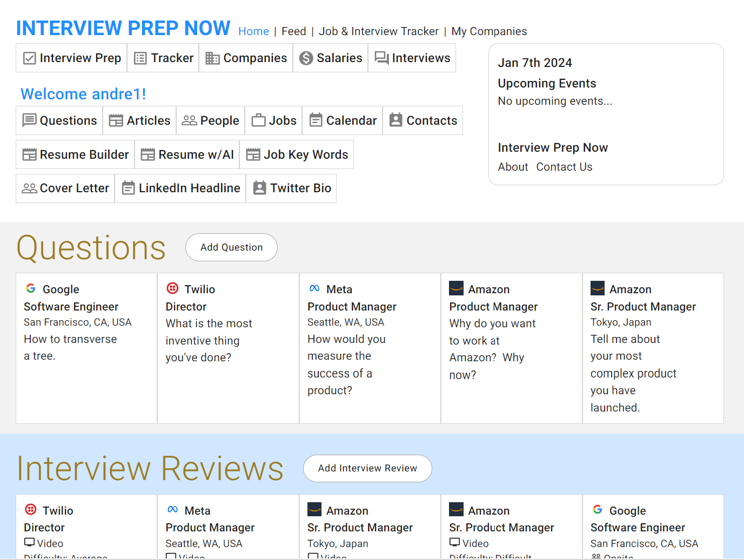Screen dimensions: 744x560
Task: Click the Salaries dollar icon
Action: coord(306,58)
